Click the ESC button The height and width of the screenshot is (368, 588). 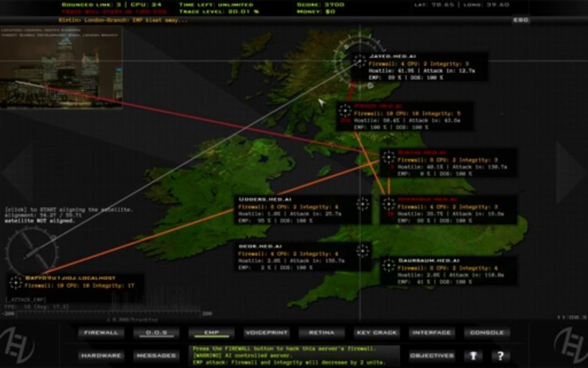click(521, 20)
